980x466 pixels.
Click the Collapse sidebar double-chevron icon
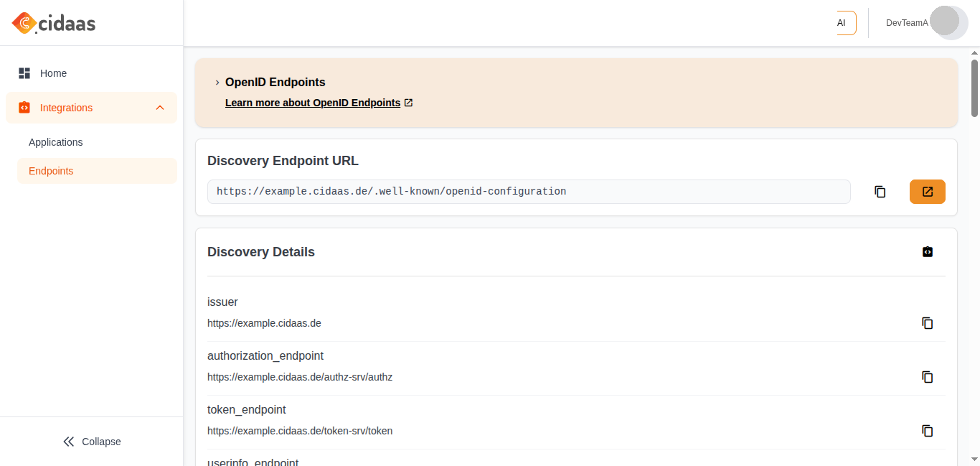point(69,442)
